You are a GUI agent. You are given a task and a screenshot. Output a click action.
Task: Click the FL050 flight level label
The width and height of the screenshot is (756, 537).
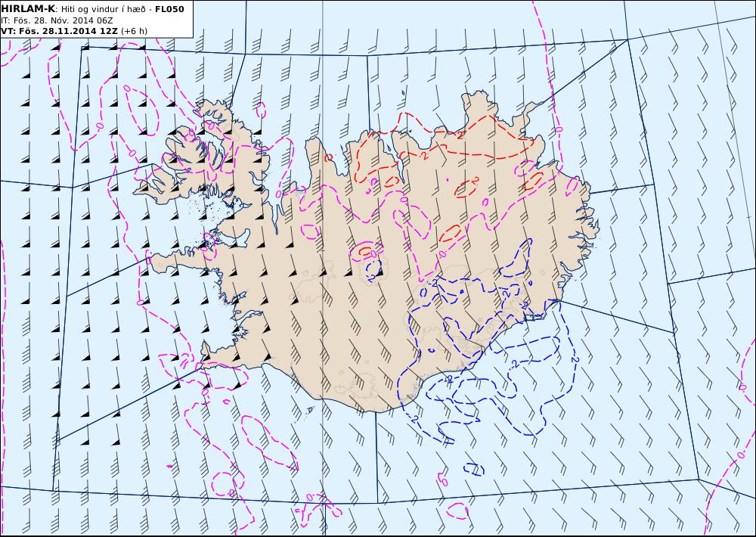[169, 9]
